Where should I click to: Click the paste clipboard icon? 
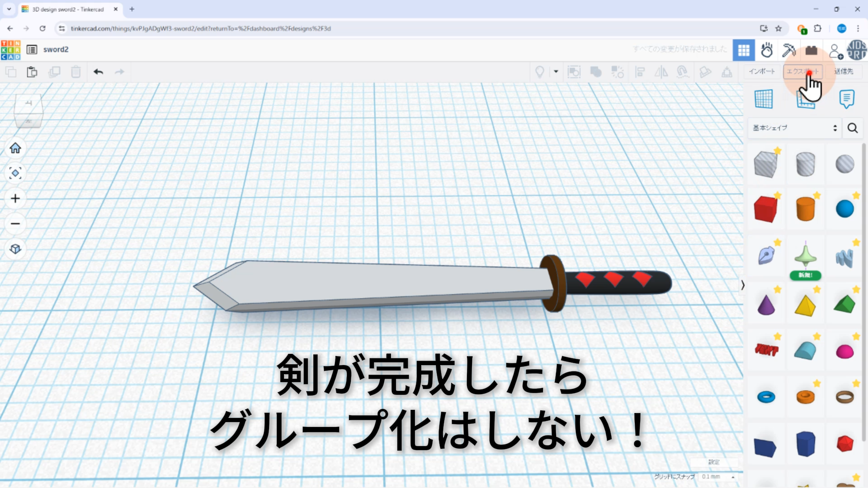(x=32, y=72)
